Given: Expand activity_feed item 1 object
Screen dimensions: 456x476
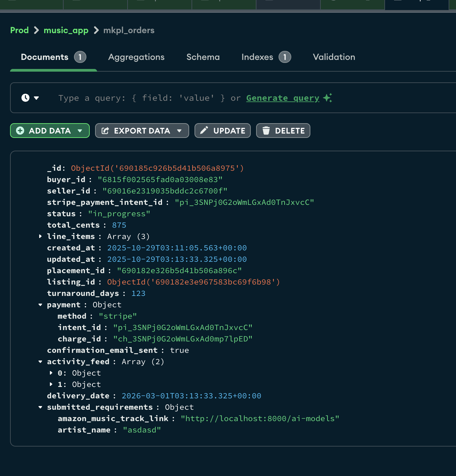Looking at the screenshot, I should pos(51,384).
